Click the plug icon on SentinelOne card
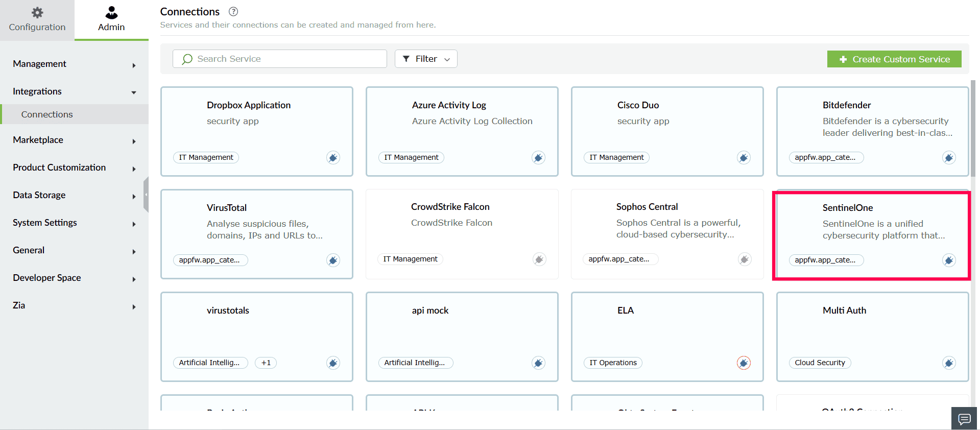The height and width of the screenshot is (430, 980). [x=949, y=260]
